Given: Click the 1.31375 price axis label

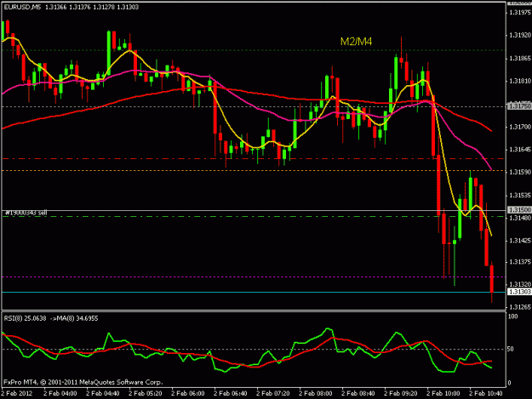Looking at the screenshot, I should [520, 262].
